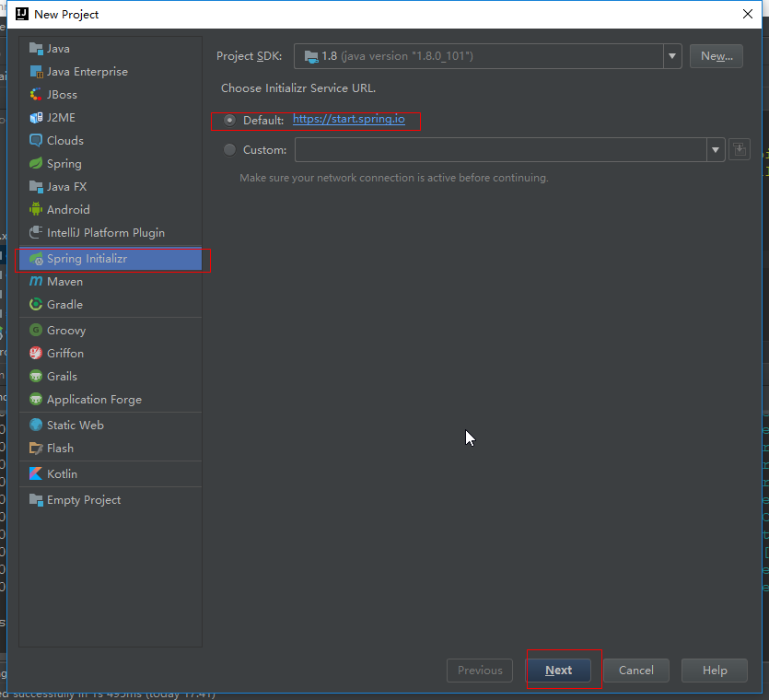Click the Project SDK 1.8 combo box

tap(487, 56)
